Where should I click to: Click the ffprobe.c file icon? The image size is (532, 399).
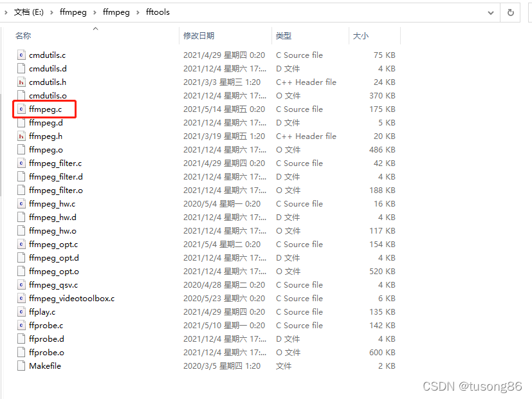21,326
